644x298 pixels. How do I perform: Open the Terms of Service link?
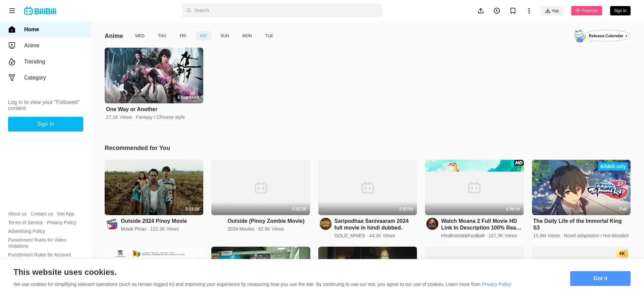(25, 223)
